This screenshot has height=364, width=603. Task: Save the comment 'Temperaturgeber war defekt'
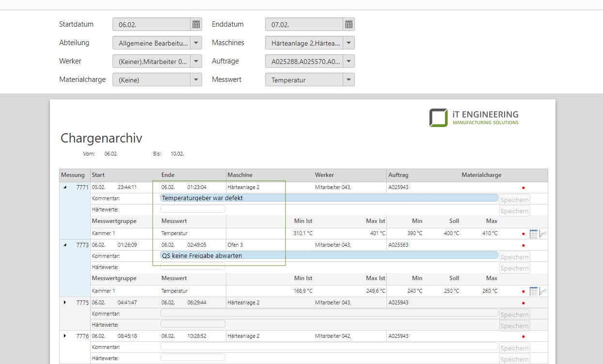514,200
